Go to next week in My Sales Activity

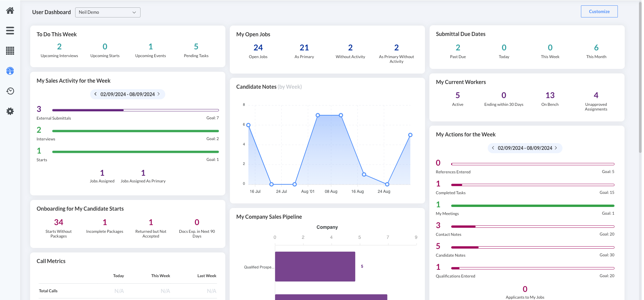[x=159, y=94]
